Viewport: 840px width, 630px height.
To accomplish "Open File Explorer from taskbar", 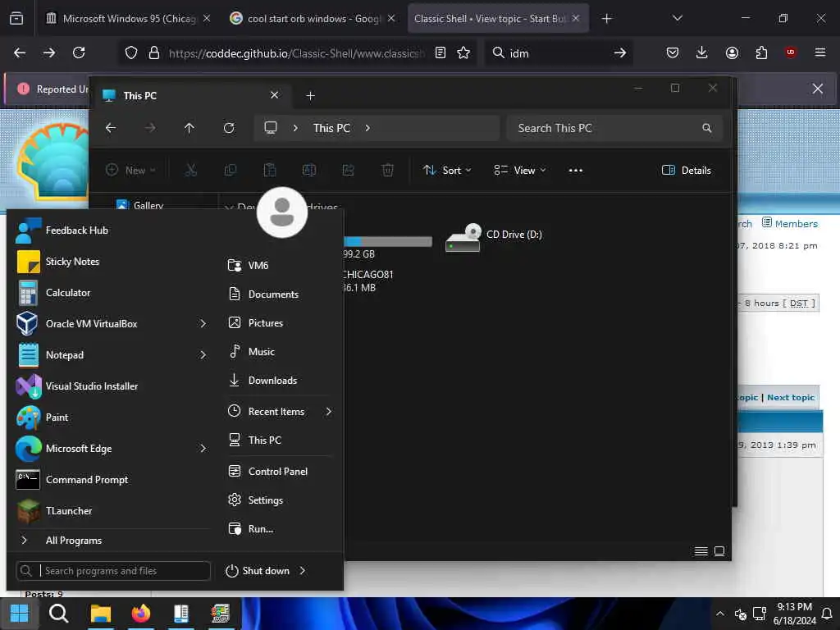I will pos(100,614).
